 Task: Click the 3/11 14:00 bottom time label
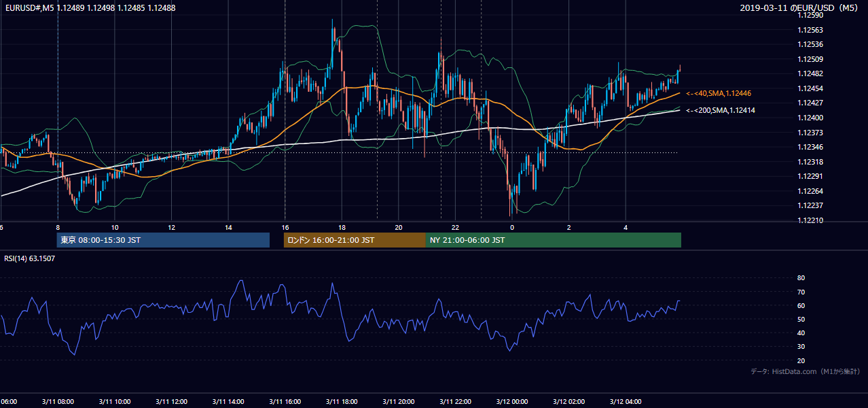coord(228,401)
